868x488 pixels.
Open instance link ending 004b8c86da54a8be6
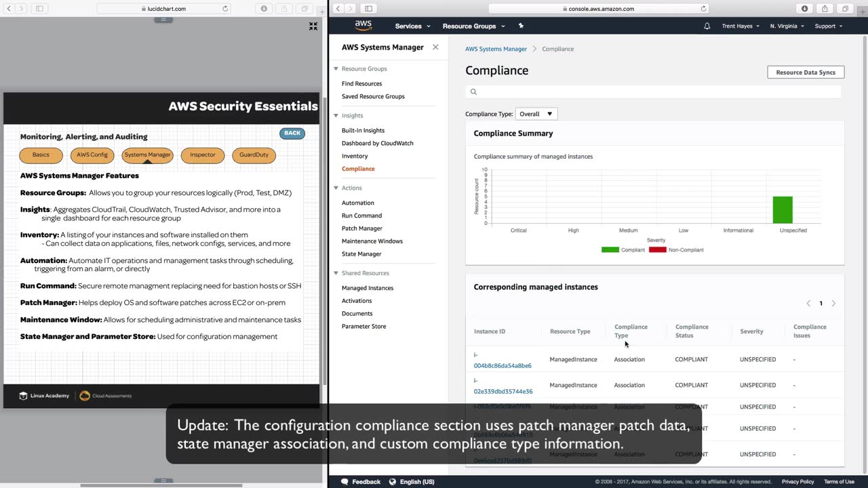502,360
